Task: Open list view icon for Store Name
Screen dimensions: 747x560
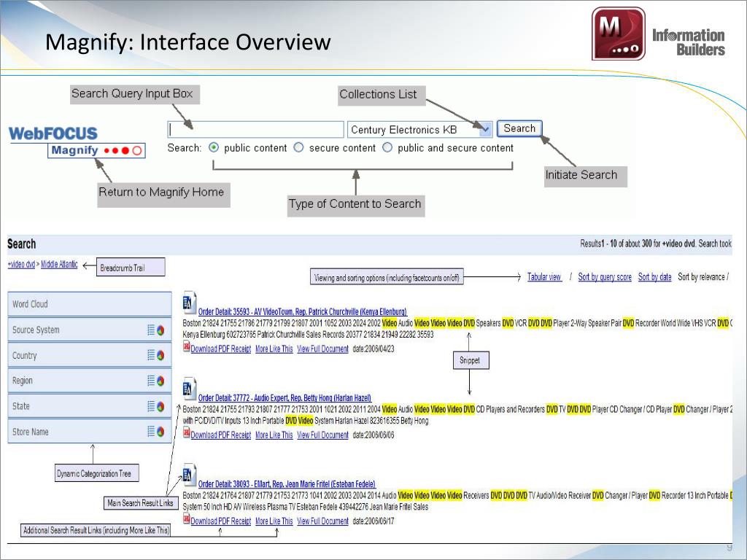Action: (x=151, y=431)
